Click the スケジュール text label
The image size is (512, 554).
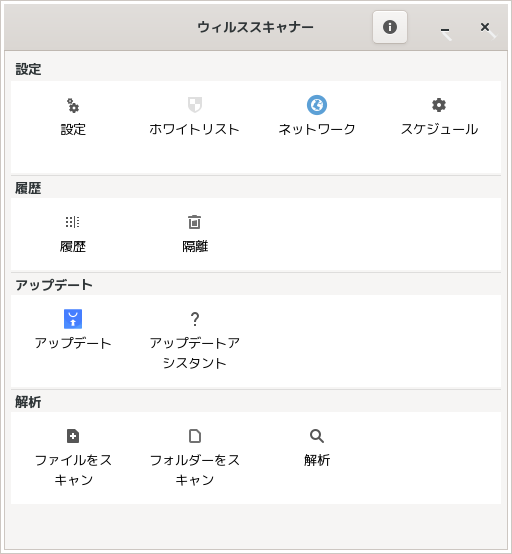pyautogui.click(x=439, y=129)
